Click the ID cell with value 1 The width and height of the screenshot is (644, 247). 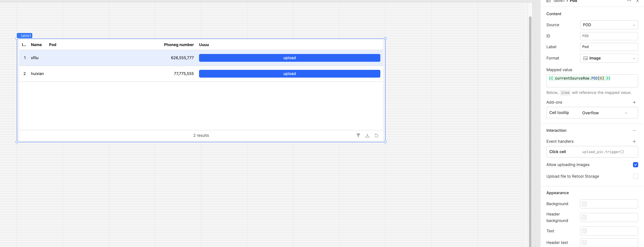point(25,58)
